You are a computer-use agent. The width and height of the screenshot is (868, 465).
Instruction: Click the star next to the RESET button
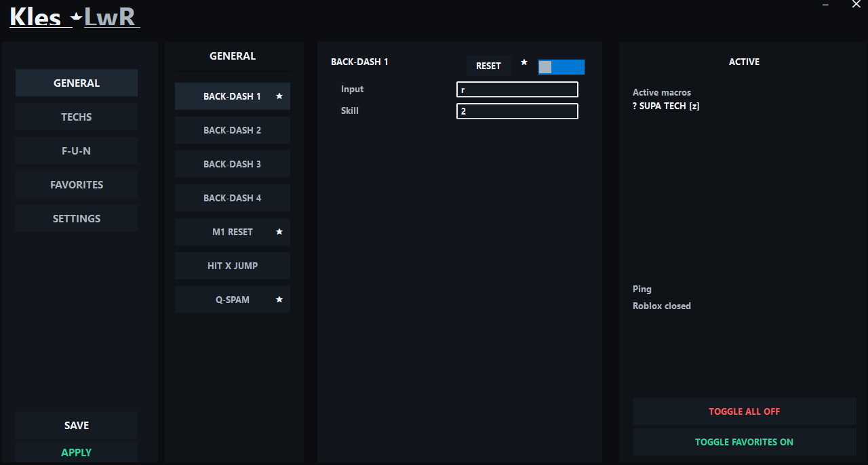pos(524,62)
